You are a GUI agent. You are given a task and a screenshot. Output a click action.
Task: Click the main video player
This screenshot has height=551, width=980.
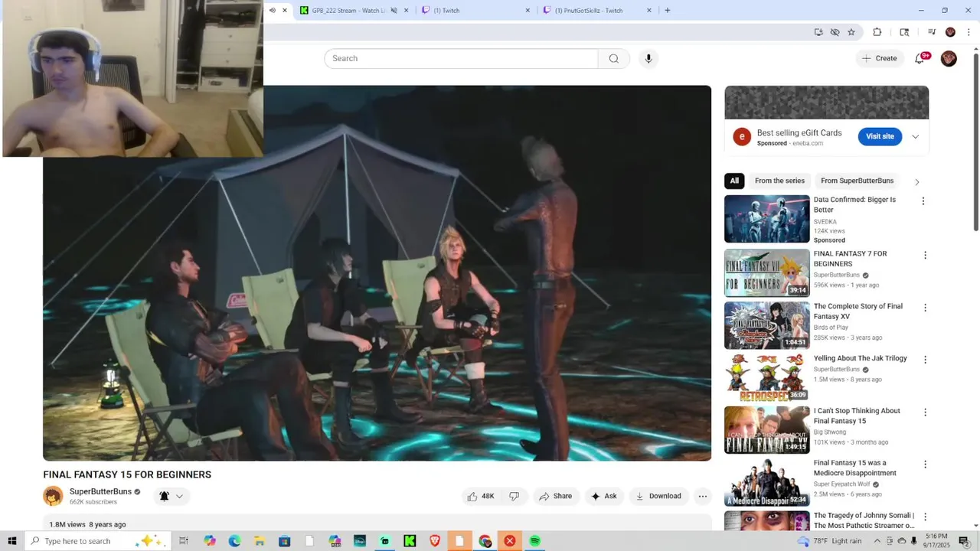[x=377, y=272]
